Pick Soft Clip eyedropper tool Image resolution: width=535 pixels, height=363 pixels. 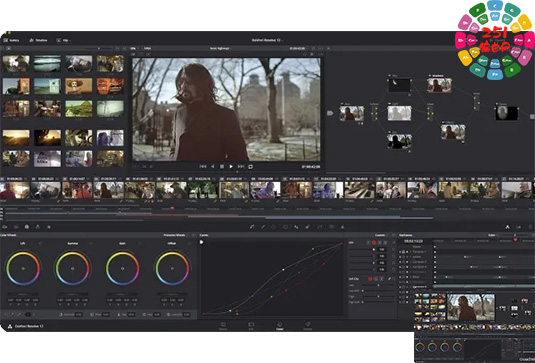point(390,279)
